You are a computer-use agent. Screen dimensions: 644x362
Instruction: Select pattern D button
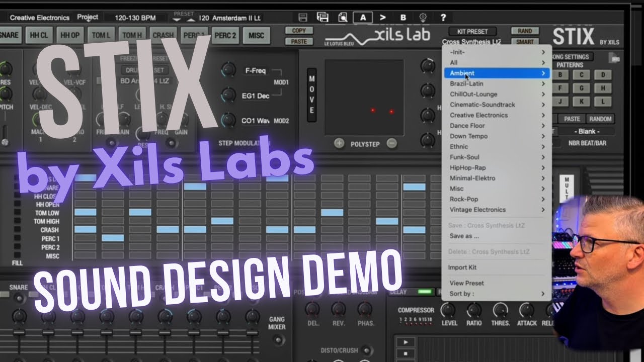pyautogui.click(x=602, y=75)
